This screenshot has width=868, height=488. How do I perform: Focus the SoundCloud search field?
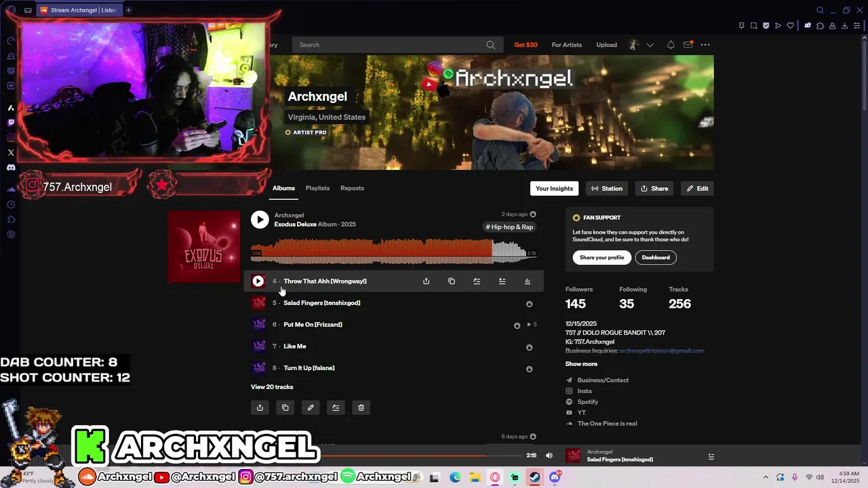point(397,45)
